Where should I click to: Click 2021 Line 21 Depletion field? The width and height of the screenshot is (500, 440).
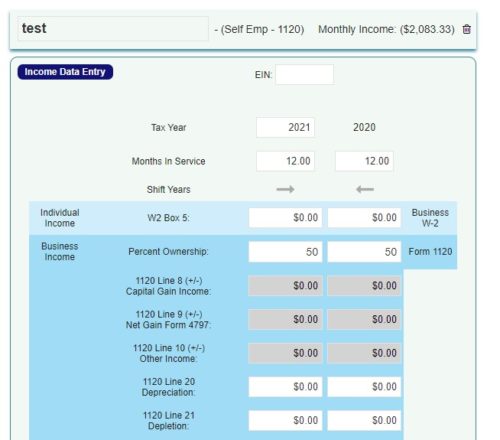coord(285,420)
